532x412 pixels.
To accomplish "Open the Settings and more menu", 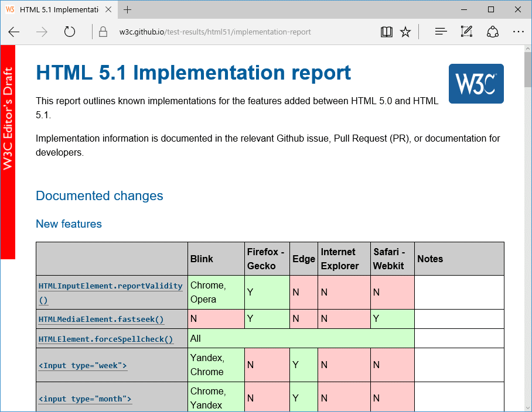I will 519,32.
